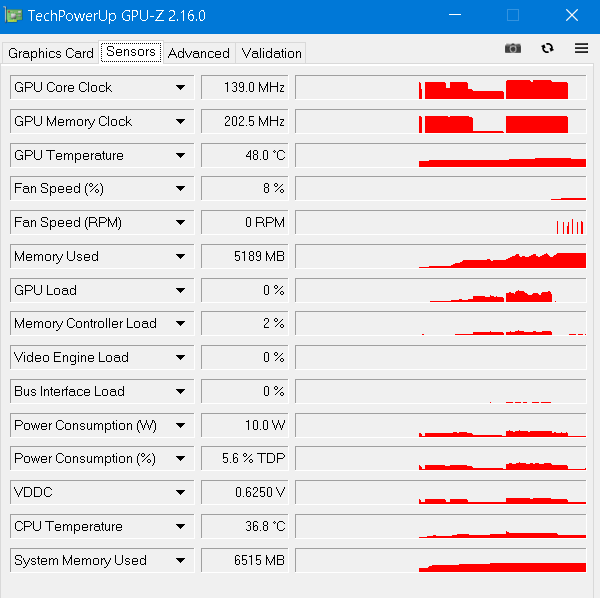Click the 202.5 MHz memory clock value
This screenshot has width=600, height=598.
[x=245, y=122]
